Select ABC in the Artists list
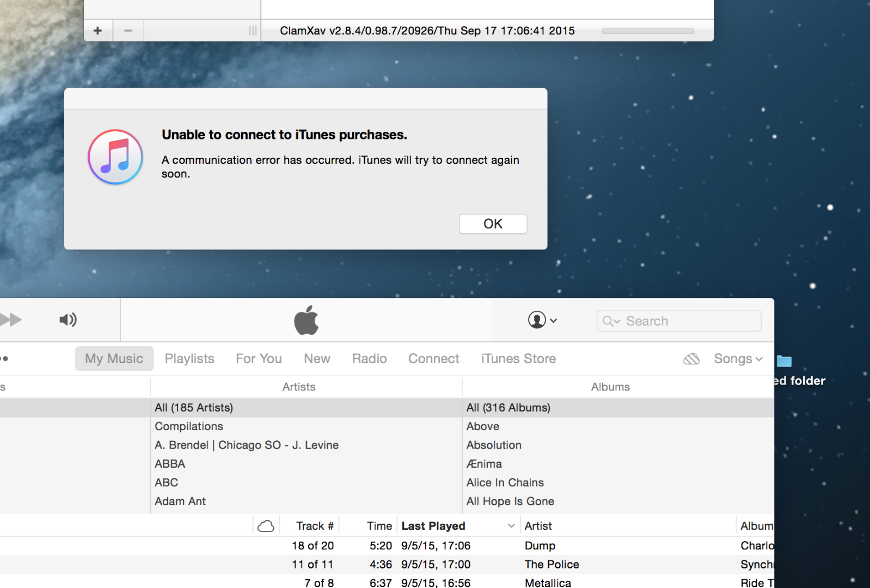This screenshot has height=588, width=870. pos(306,482)
